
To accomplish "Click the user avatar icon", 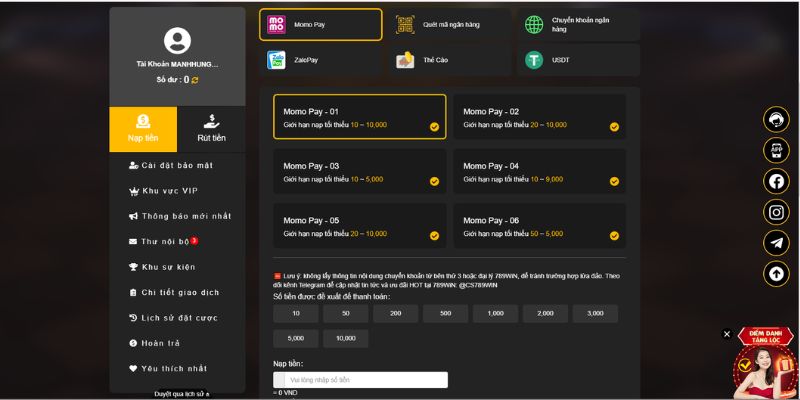I will (177, 41).
